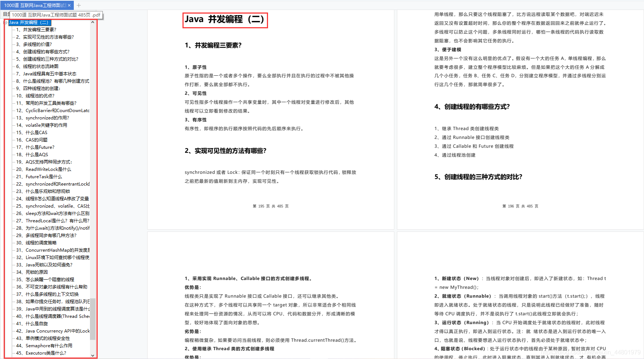This screenshot has width=644, height=359.
Task: Jump to outline item 38、如果你提交任务时
Action: click(x=53, y=302)
